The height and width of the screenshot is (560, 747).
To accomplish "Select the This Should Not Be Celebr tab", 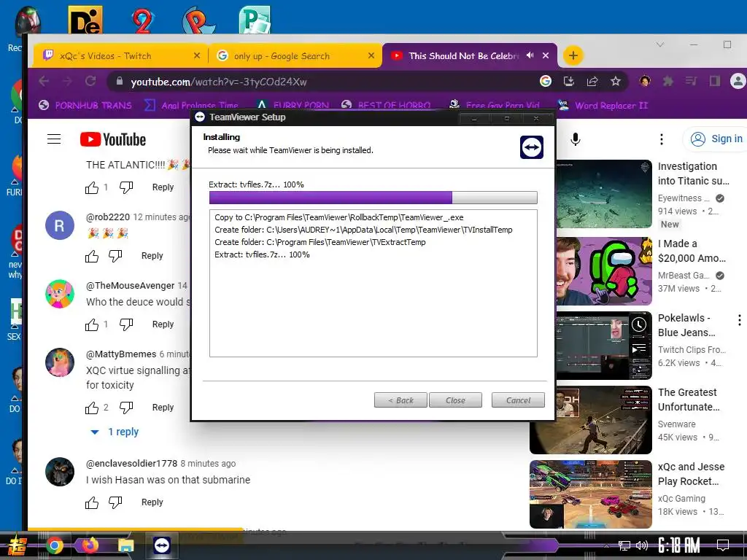I will coord(469,55).
